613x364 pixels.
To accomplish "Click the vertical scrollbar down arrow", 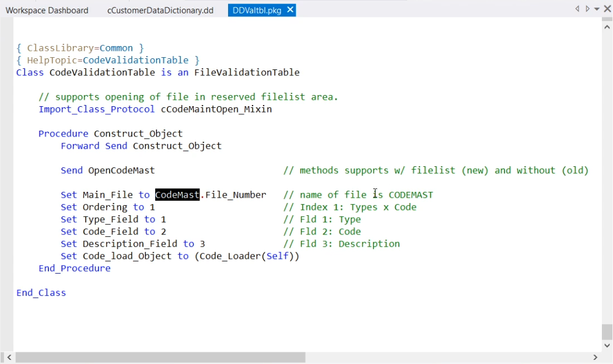I will tap(607, 345).
